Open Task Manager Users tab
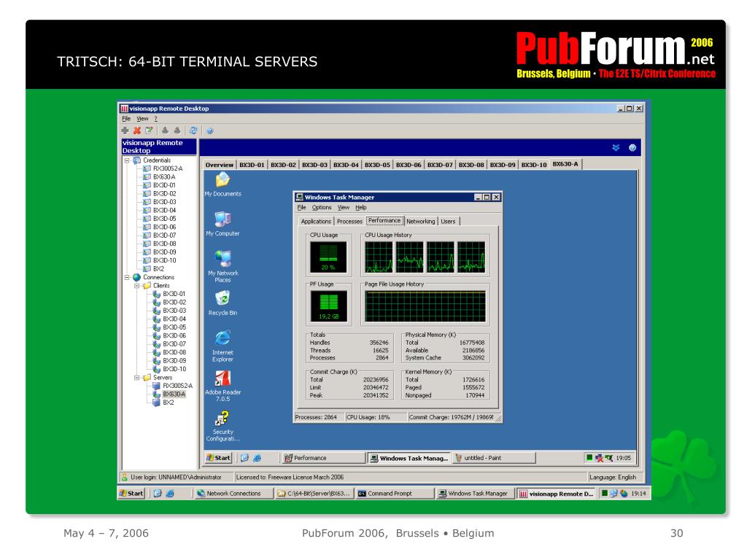747x560 pixels. [x=448, y=222]
